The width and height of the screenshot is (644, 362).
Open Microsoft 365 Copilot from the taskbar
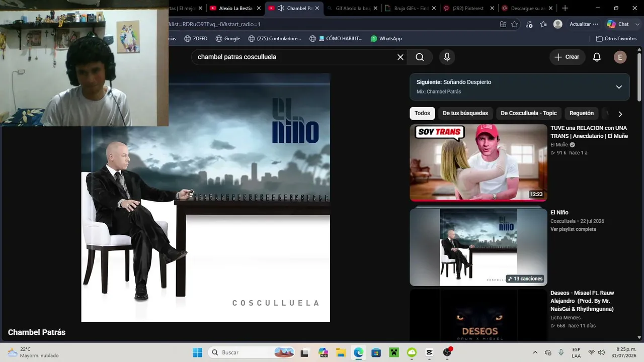tap(323, 352)
